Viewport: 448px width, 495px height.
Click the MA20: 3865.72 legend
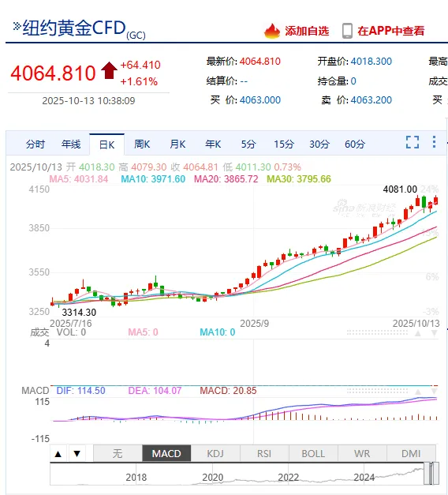tap(226, 179)
